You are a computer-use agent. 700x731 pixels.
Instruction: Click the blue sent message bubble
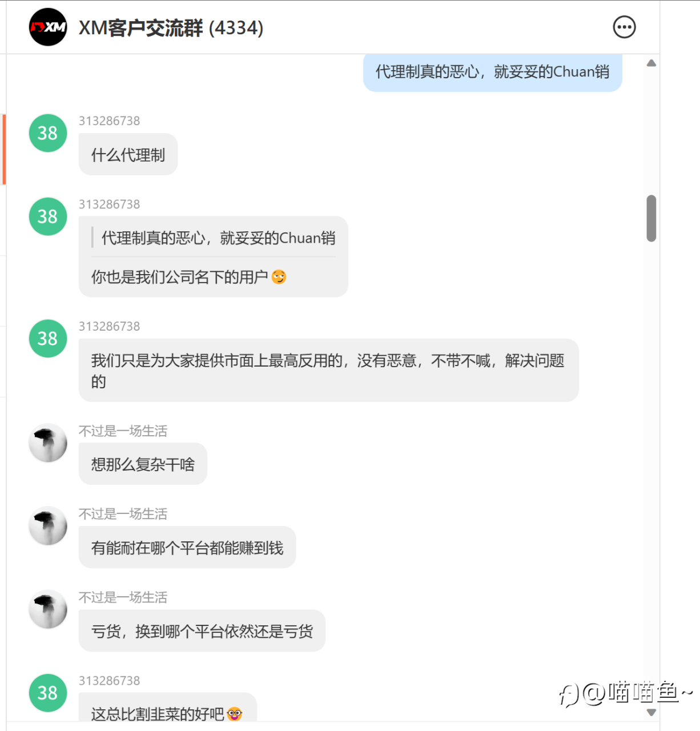[493, 72]
